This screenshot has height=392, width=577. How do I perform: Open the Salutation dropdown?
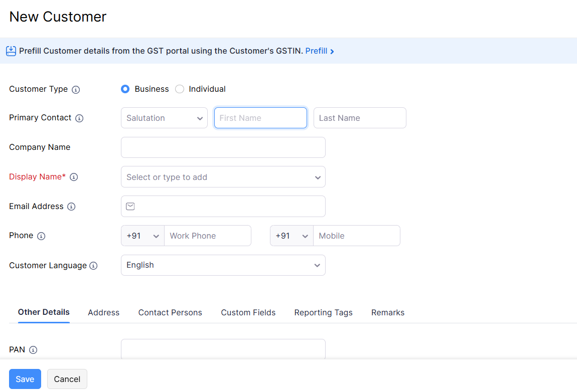click(164, 118)
